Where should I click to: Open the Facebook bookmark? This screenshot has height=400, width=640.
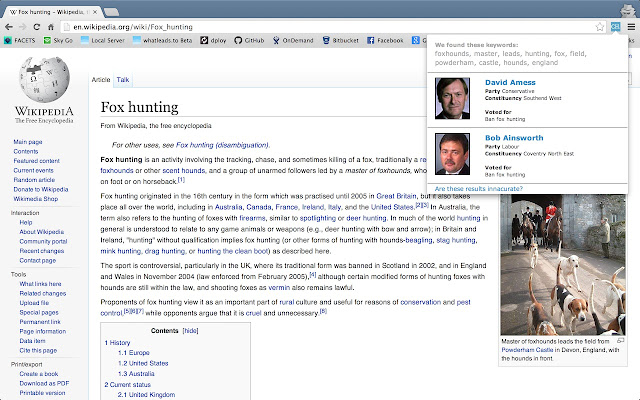pos(385,40)
